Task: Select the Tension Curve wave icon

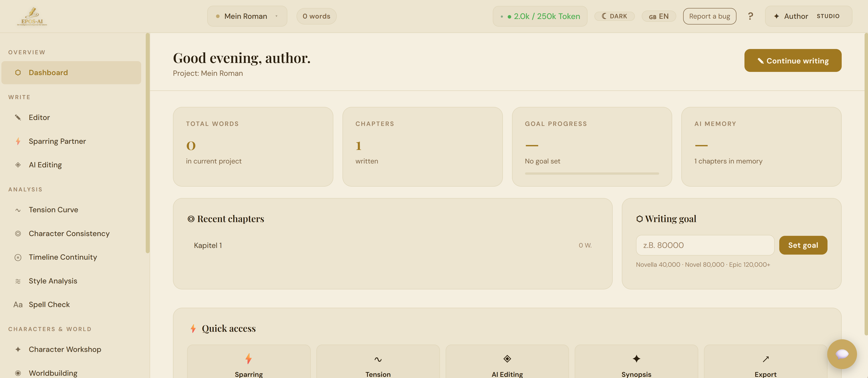Action: coord(18,210)
